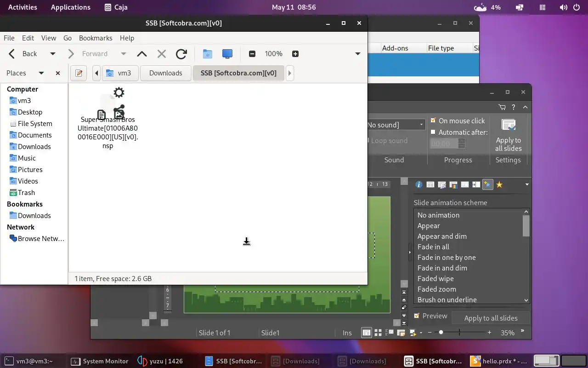Screen dimensions: 588x368
Task: Go up to the parent folder in Caja
Action: [142, 54]
